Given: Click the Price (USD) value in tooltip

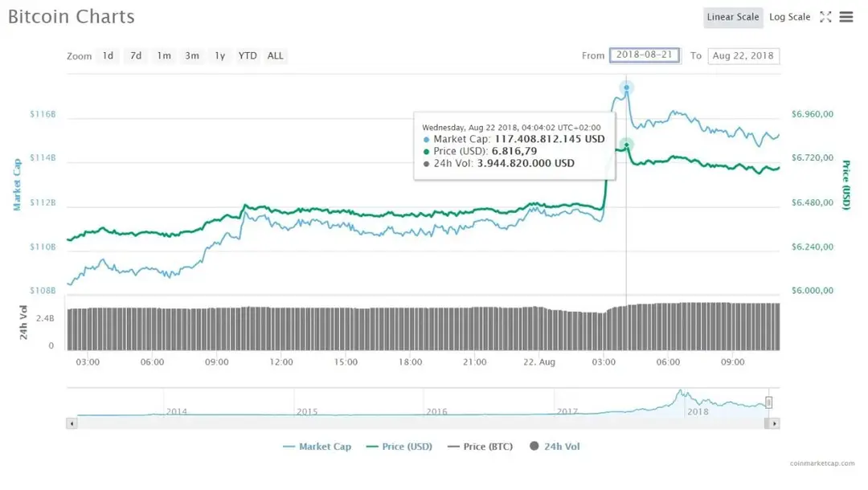Looking at the screenshot, I should click(514, 151).
